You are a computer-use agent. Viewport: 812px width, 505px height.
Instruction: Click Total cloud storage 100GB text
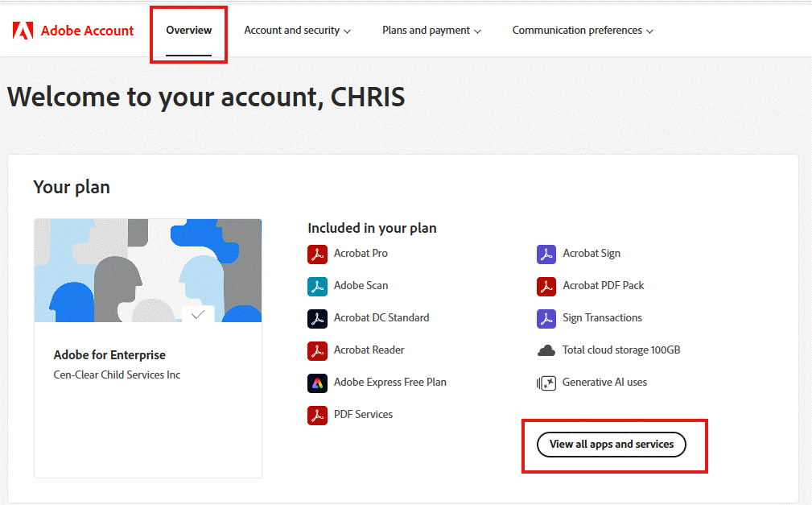pyautogui.click(x=621, y=350)
